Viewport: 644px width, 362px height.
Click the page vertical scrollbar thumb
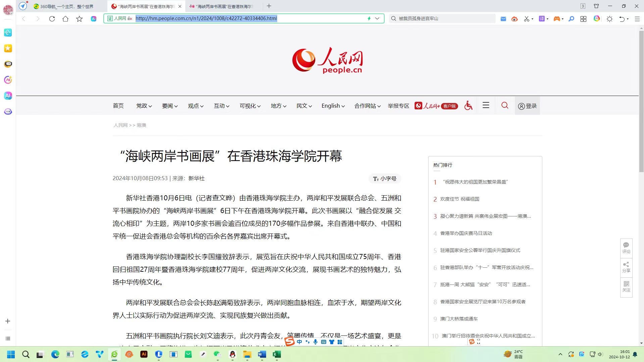coord(641,101)
